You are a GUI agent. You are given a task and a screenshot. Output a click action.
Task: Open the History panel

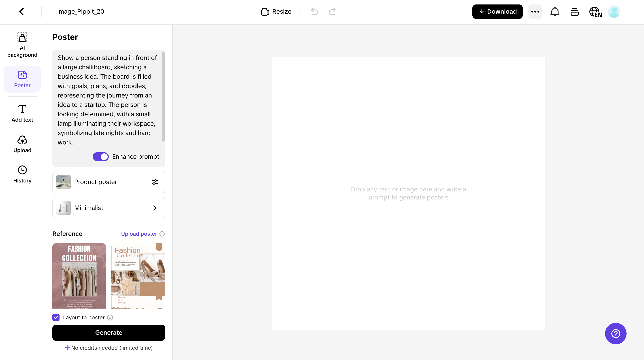coord(22,174)
